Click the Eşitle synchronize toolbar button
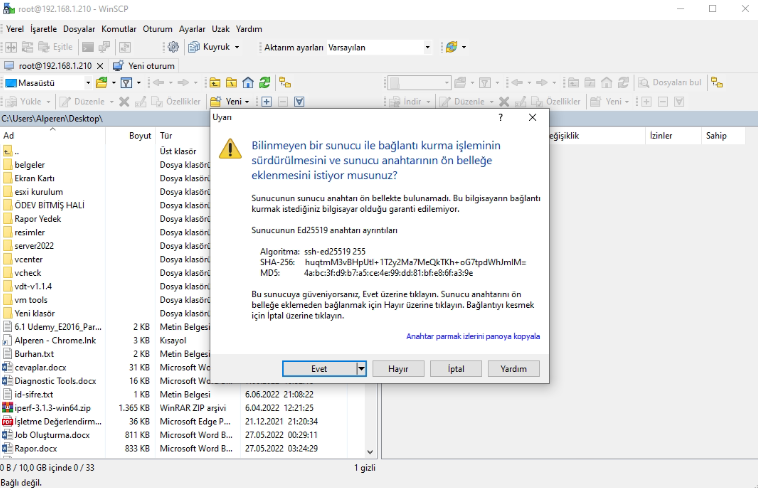 coord(56,47)
